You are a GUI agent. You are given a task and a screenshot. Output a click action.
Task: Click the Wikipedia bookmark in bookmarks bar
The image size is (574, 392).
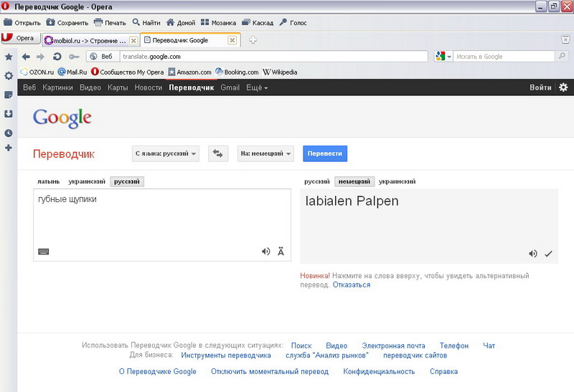pos(280,72)
